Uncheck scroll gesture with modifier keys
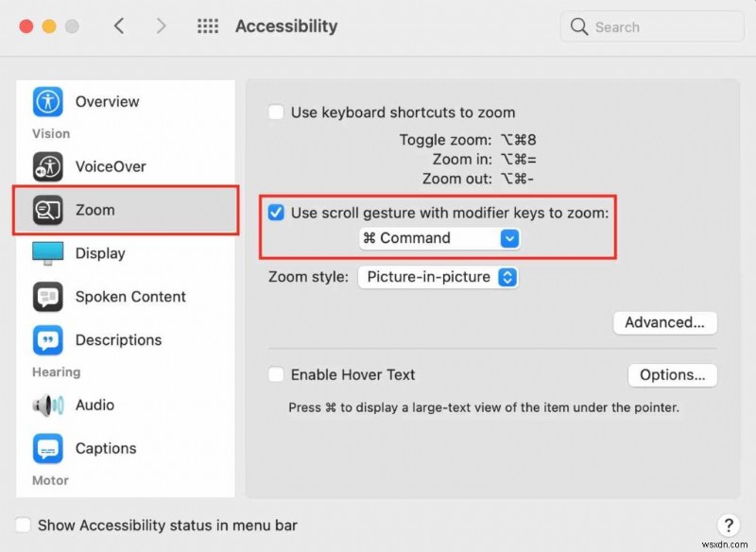756x552 pixels. pyautogui.click(x=276, y=213)
